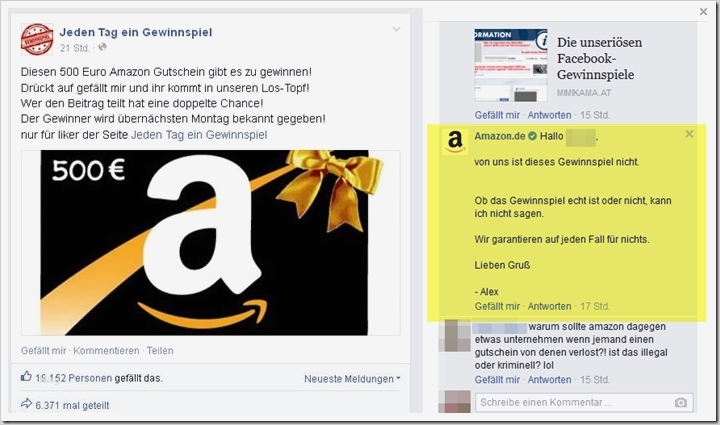The image size is (720, 425).
Task: Open the Neueste Meldungen sort dropdown
Action: pyautogui.click(x=352, y=379)
